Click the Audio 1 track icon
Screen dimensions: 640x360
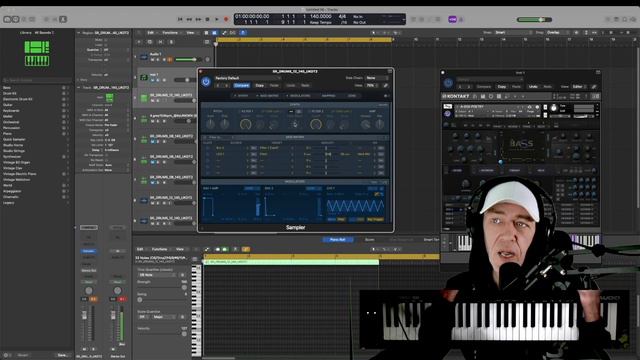[x=144, y=57]
